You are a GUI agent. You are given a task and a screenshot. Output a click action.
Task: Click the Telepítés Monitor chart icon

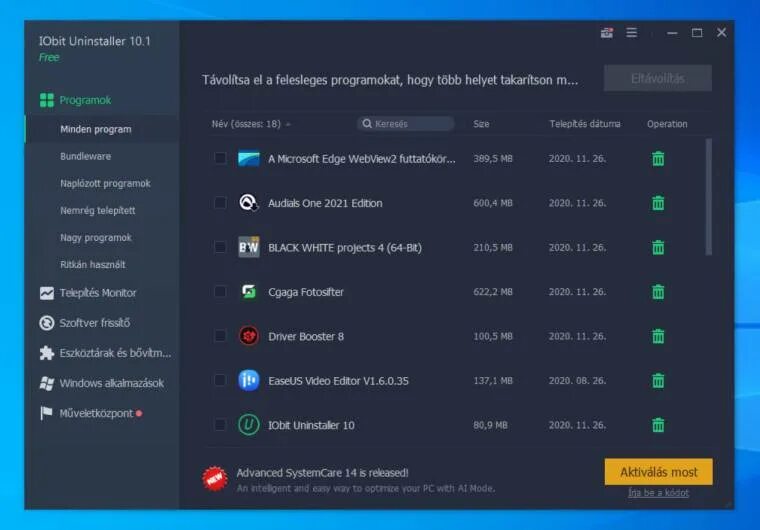47,293
